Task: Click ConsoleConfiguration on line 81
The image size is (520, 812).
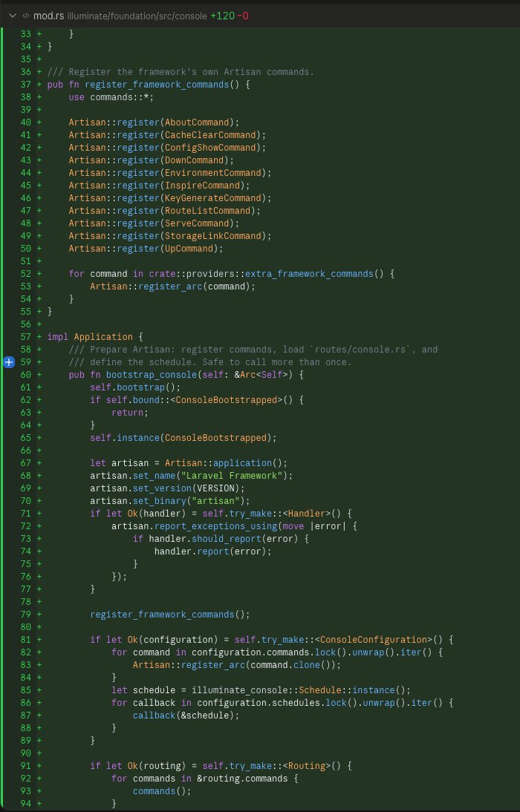Action: click(x=373, y=640)
